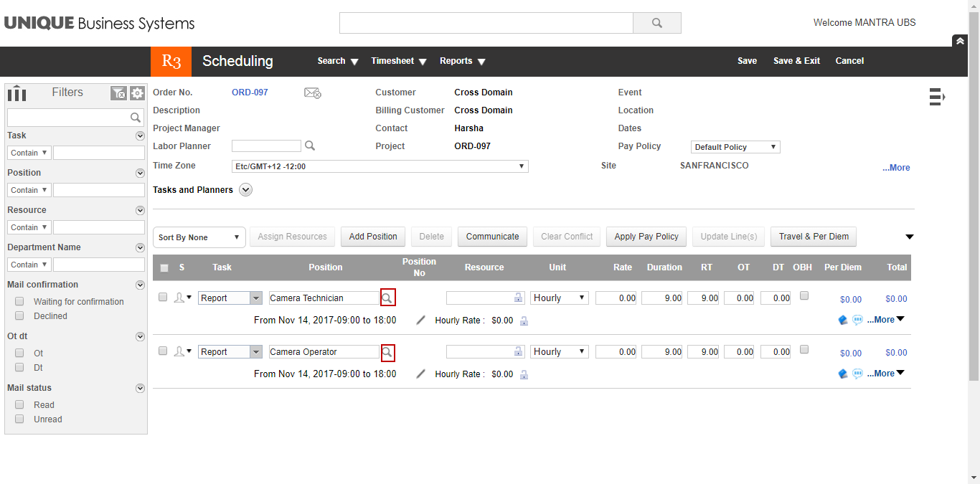
Task: Click the Labor Planner search magnifier icon
Action: click(309, 146)
